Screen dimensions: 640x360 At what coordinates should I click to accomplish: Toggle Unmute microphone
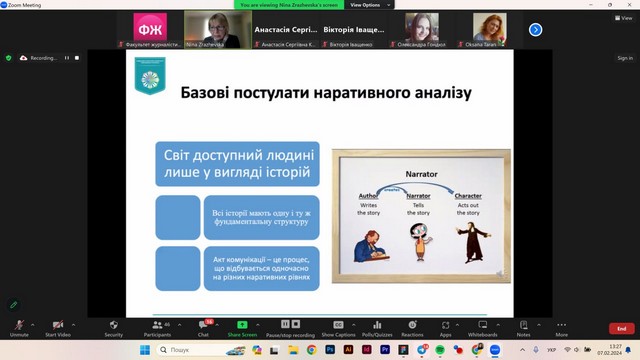click(x=19, y=329)
